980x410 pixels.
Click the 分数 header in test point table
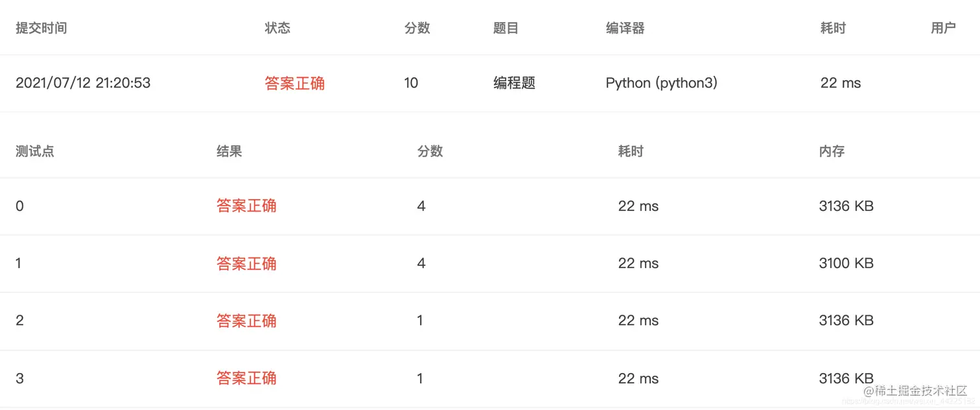point(430,151)
